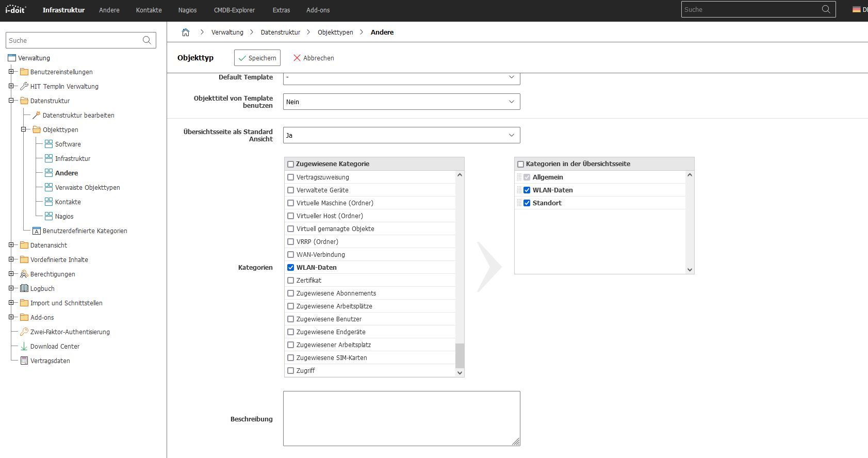Image resolution: width=868 pixels, height=458 pixels.
Task: Click the Berechtigungen users icon
Action: [24, 274]
